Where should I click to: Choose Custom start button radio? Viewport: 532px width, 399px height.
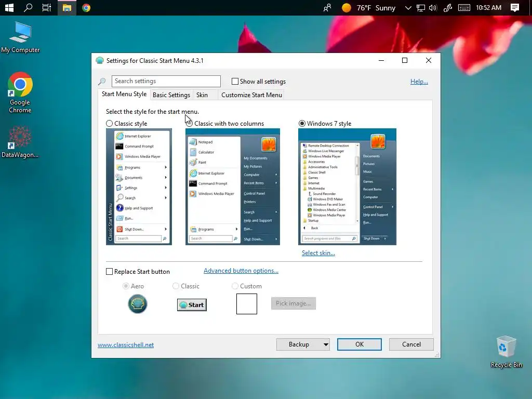tap(235, 286)
